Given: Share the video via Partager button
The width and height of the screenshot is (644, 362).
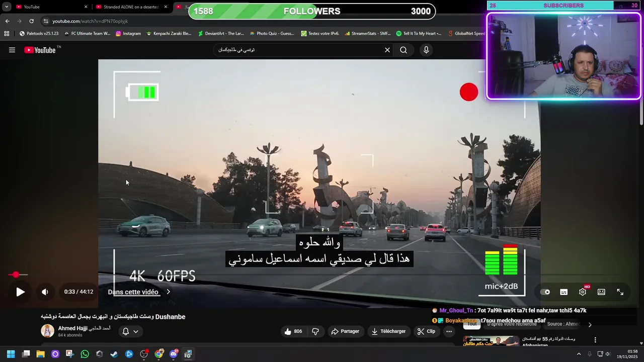Looking at the screenshot, I should pos(345,331).
